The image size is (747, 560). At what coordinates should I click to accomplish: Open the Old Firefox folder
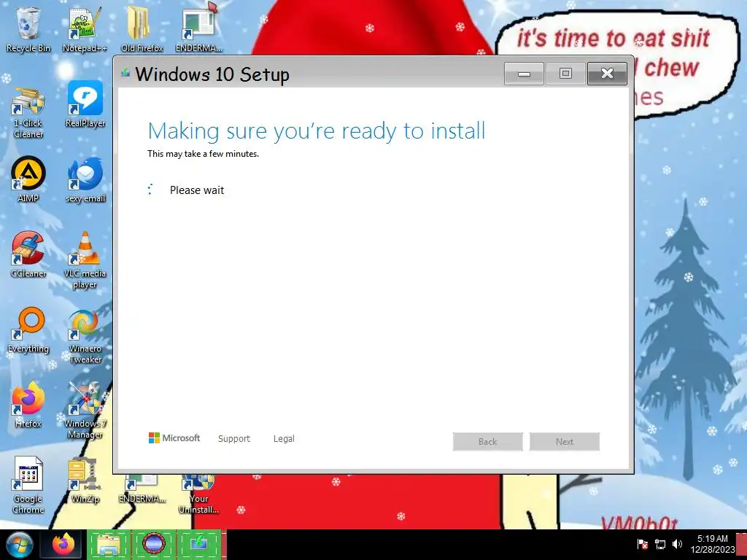(142, 29)
